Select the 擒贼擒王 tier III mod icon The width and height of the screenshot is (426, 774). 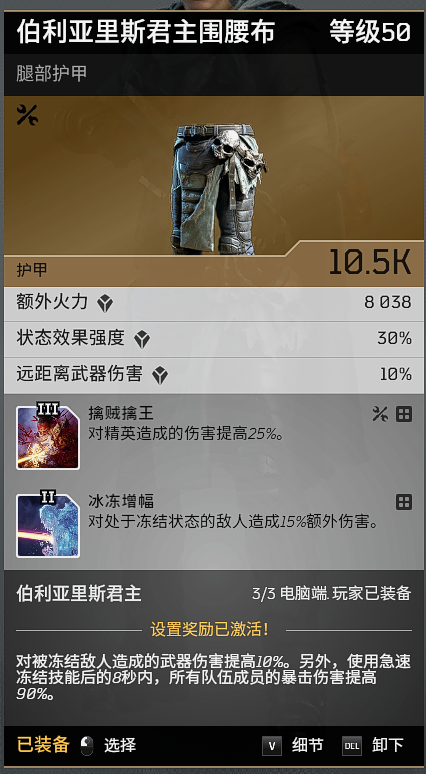[48, 436]
